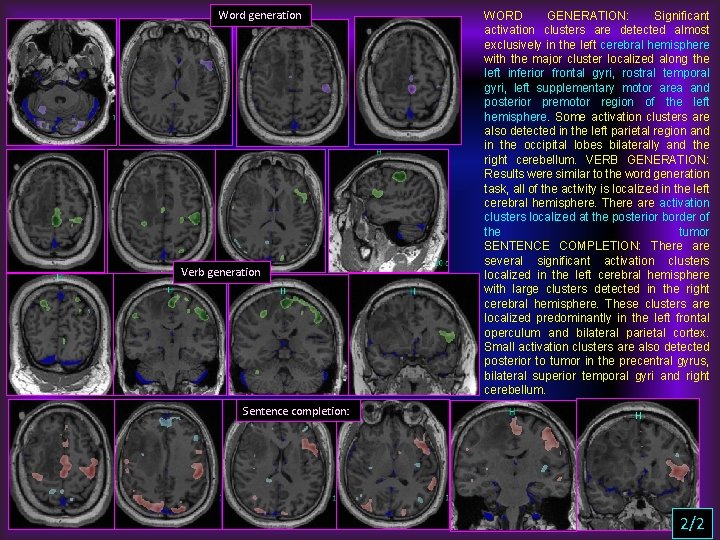Open the cerebellum-level axial slice with purple clusters

62,81
